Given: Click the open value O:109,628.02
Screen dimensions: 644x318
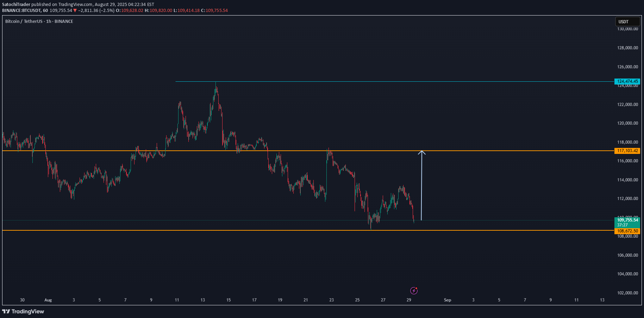Looking at the screenshot, I should [x=130, y=11].
